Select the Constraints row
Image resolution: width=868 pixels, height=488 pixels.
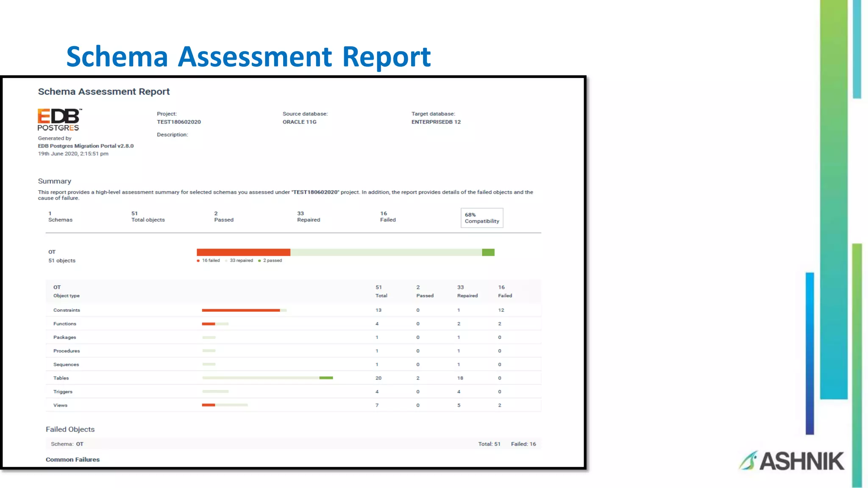[x=67, y=310]
